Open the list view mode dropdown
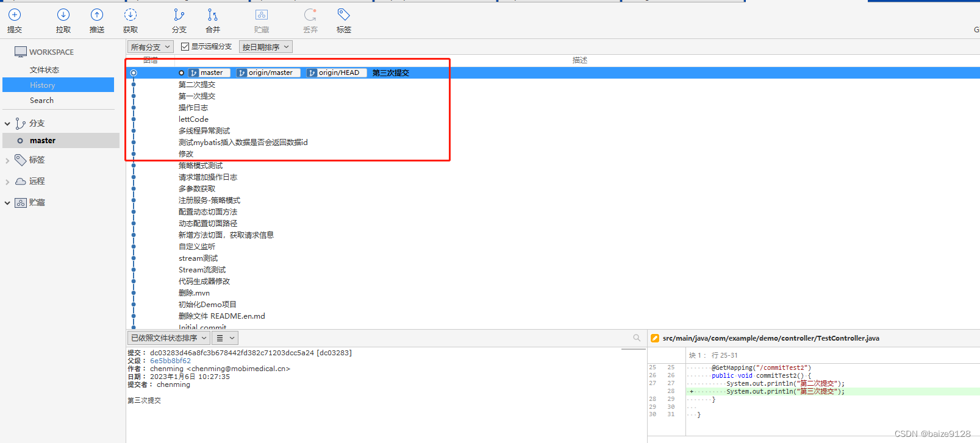Image resolution: width=980 pixels, height=443 pixels. tap(225, 338)
